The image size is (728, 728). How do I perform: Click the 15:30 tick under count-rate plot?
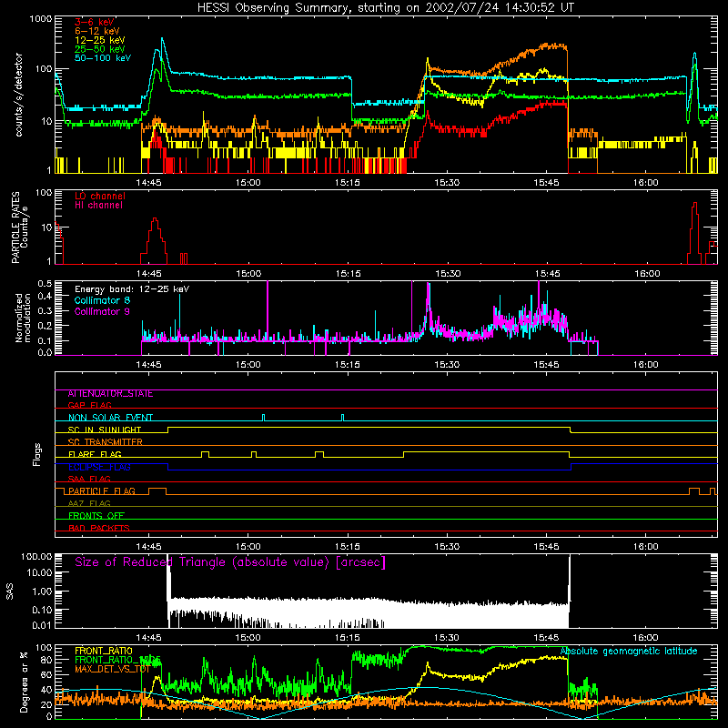[447, 183]
